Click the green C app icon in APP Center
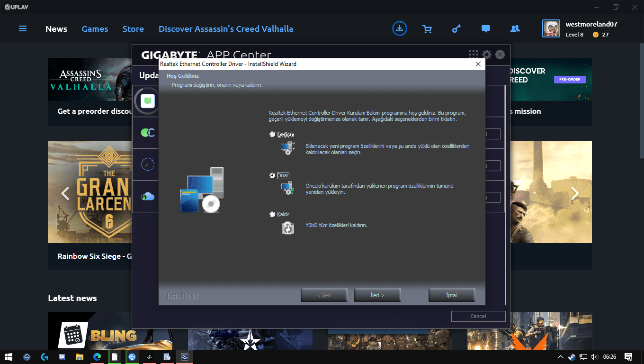Image resolution: width=644 pixels, height=364 pixels. [x=148, y=133]
